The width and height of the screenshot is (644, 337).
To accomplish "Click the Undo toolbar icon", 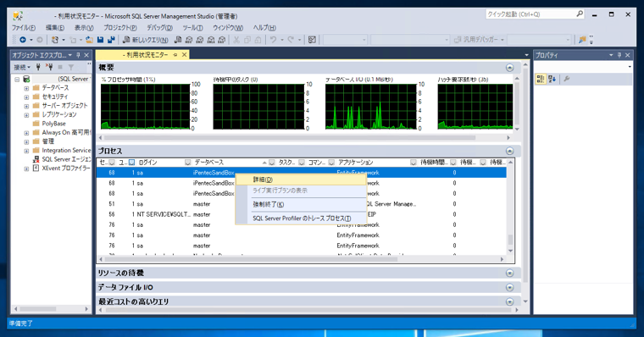I will (273, 40).
